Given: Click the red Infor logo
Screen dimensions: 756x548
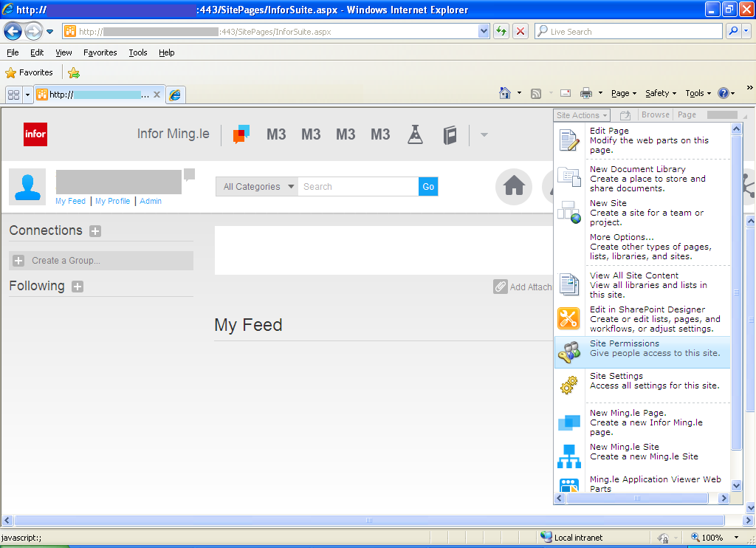Looking at the screenshot, I should pyautogui.click(x=35, y=134).
